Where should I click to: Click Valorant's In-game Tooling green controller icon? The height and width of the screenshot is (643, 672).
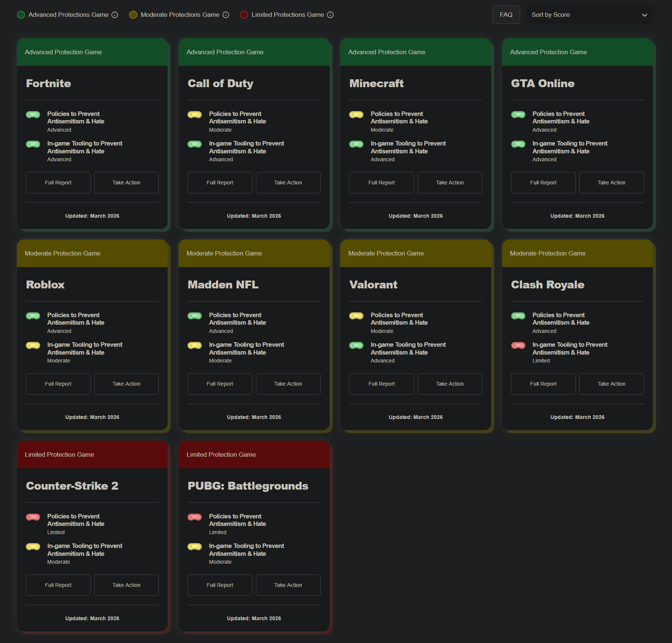point(356,345)
